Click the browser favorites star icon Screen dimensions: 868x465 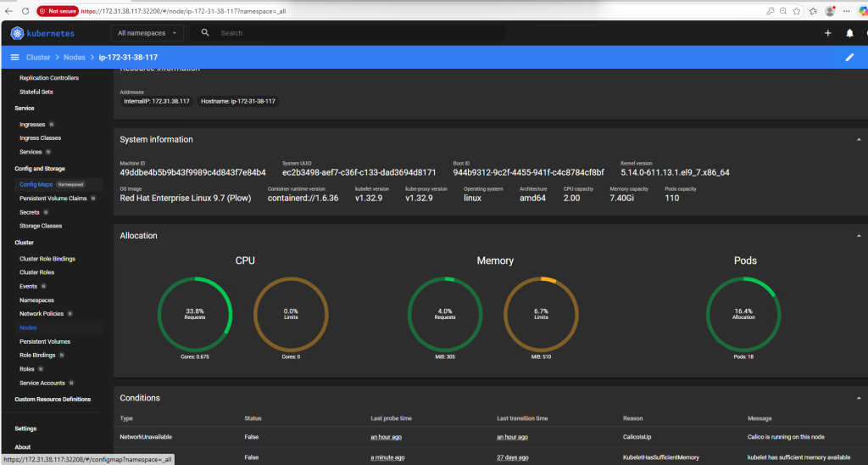tap(798, 11)
